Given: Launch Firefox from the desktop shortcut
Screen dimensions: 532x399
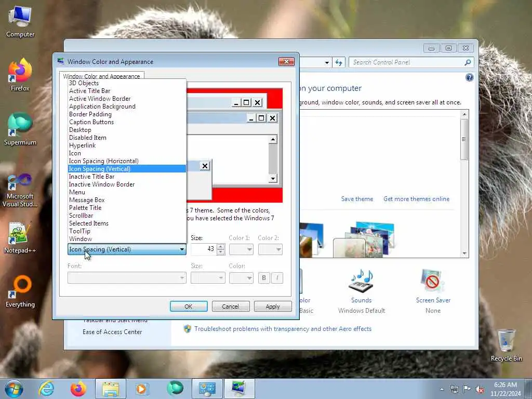Looking at the screenshot, I should click(x=20, y=75).
